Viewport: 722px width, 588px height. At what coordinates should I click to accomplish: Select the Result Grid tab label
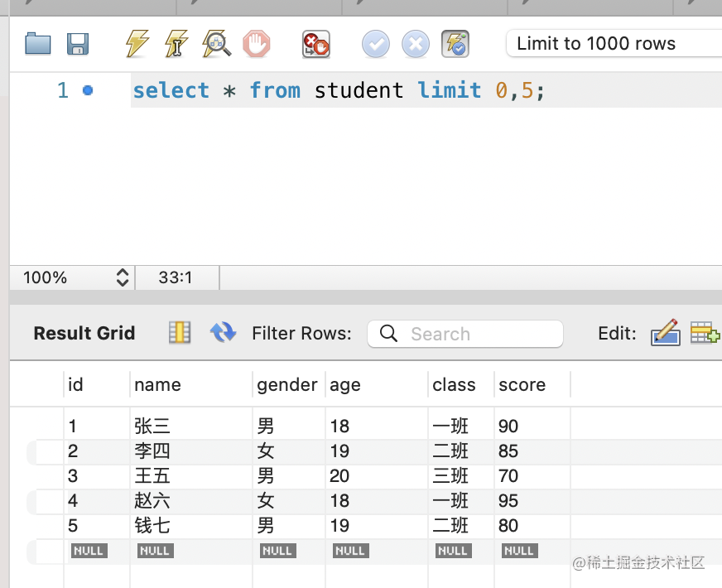tap(84, 334)
